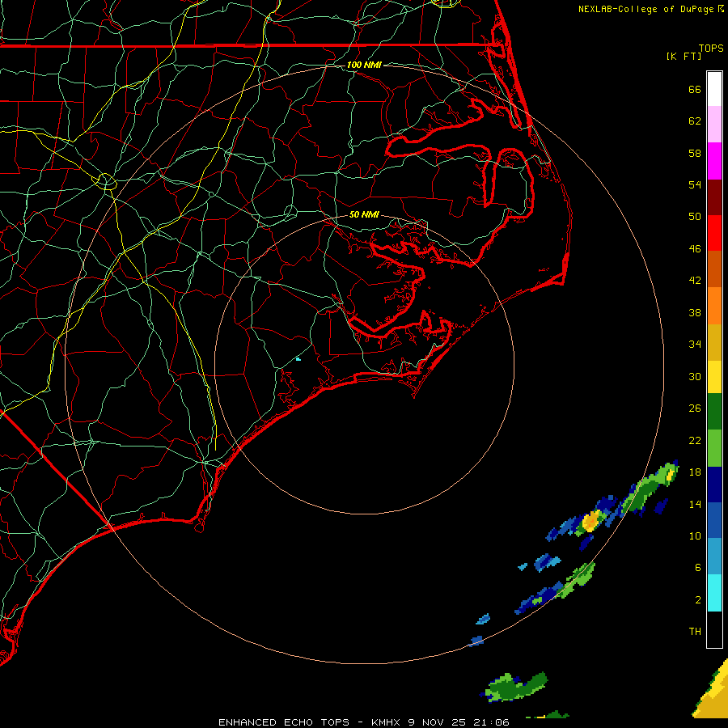
Task: Click the large green echo cluster at the bottom
Action: point(515,686)
